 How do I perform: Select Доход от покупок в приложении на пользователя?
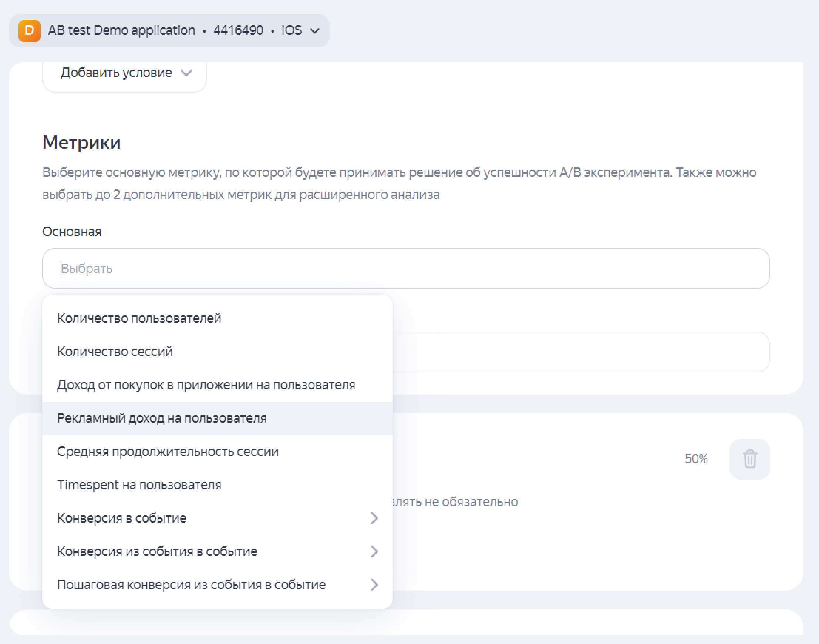(206, 385)
